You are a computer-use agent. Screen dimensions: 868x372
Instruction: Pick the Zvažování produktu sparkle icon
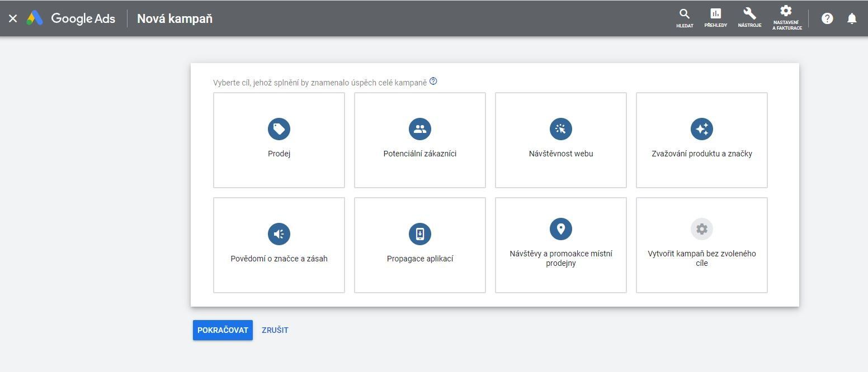[x=702, y=129]
